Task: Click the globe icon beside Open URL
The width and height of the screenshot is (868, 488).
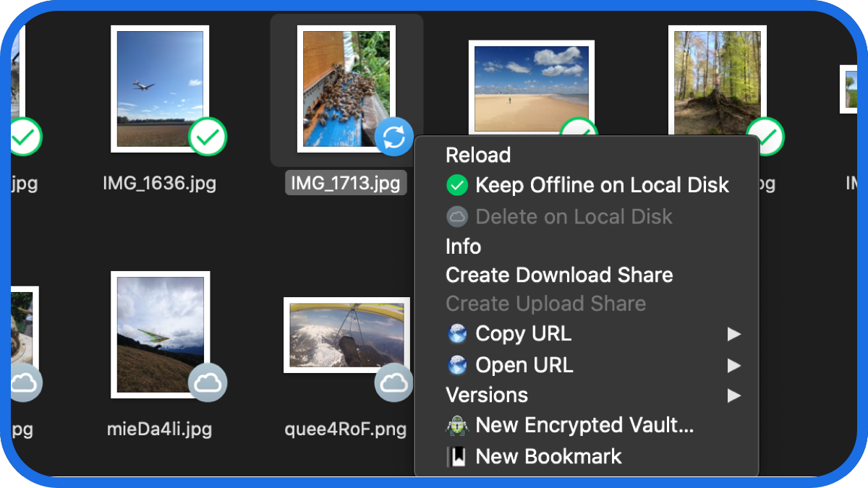Action: coord(457,365)
